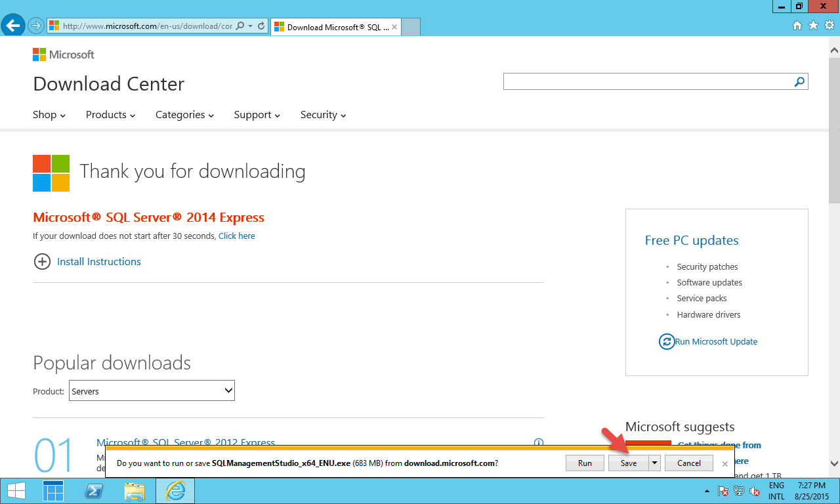Screen dimensions: 840x504
Task: Click the search magnifier in search box
Action: 799,81
